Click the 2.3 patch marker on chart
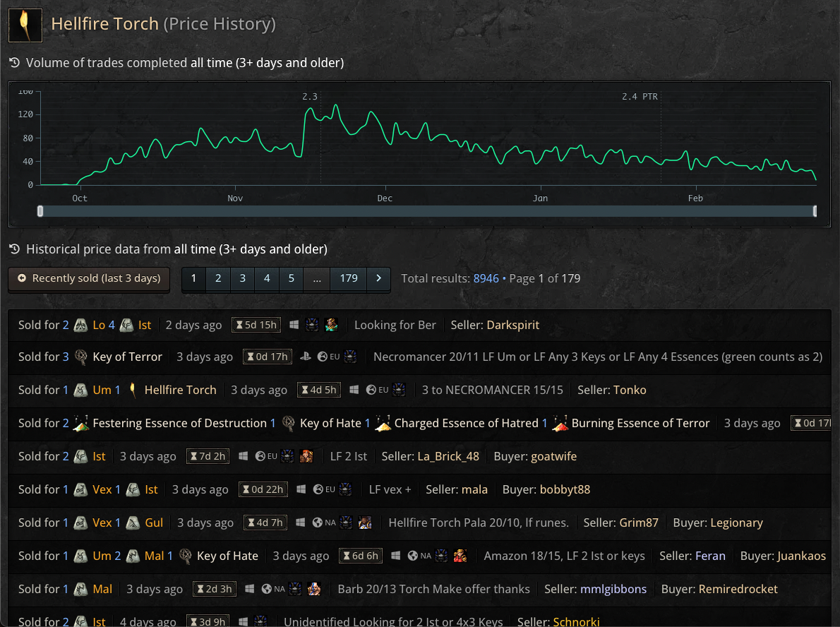This screenshot has height=627, width=840. (x=310, y=97)
